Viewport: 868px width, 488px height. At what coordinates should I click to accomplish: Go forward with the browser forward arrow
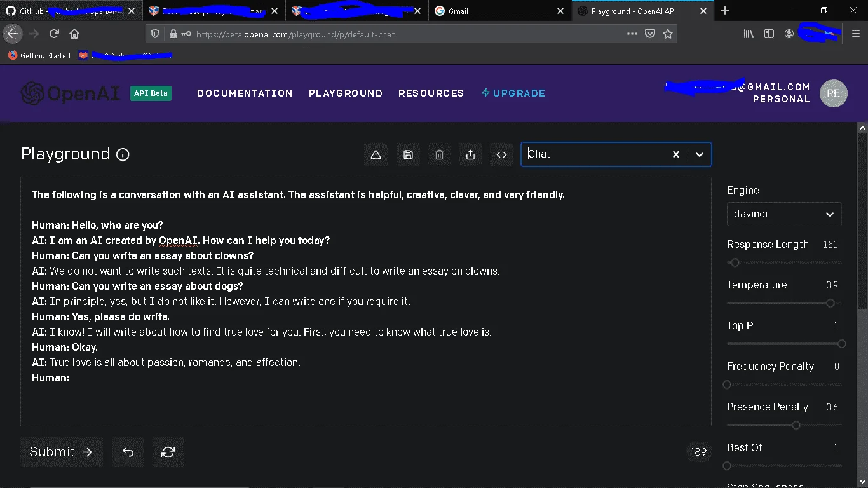[x=34, y=34]
